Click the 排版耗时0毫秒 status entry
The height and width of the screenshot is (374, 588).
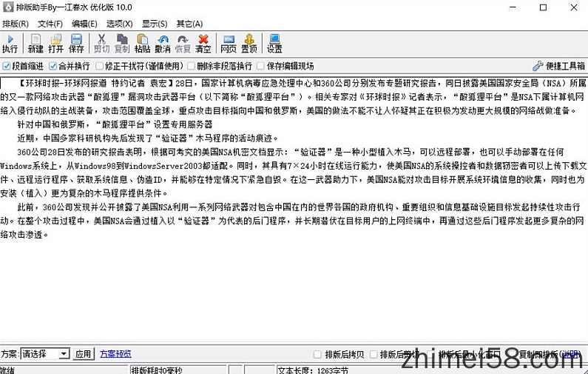coord(156,370)
